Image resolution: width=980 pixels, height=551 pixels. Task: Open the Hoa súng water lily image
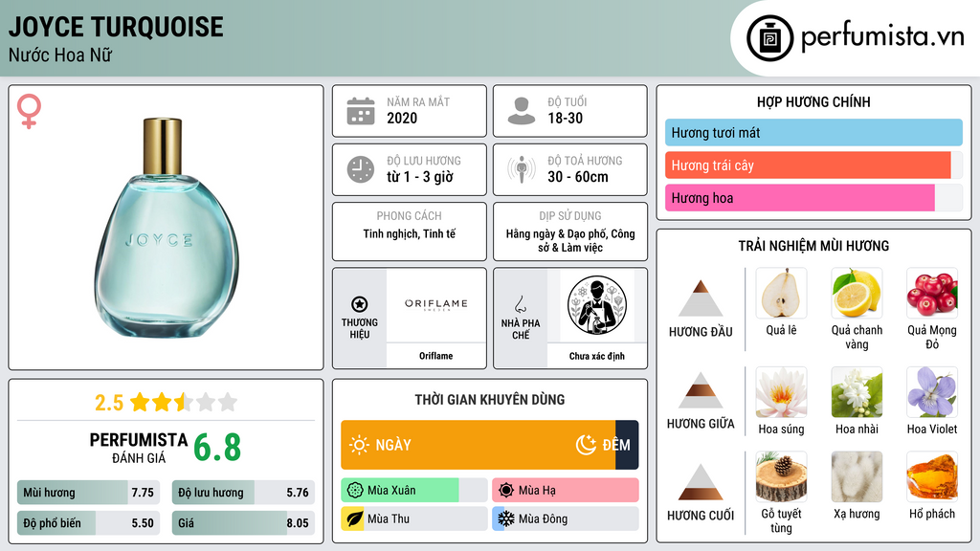coord(781,391)
